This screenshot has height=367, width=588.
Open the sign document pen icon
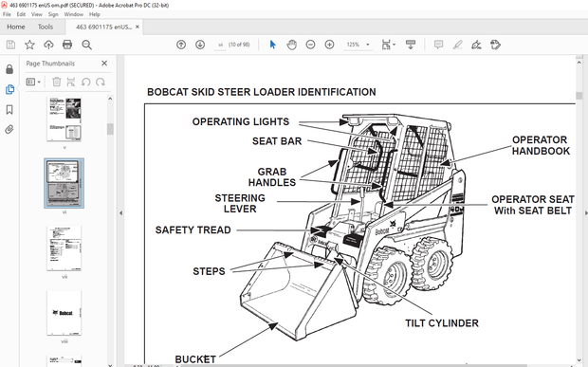476,45
